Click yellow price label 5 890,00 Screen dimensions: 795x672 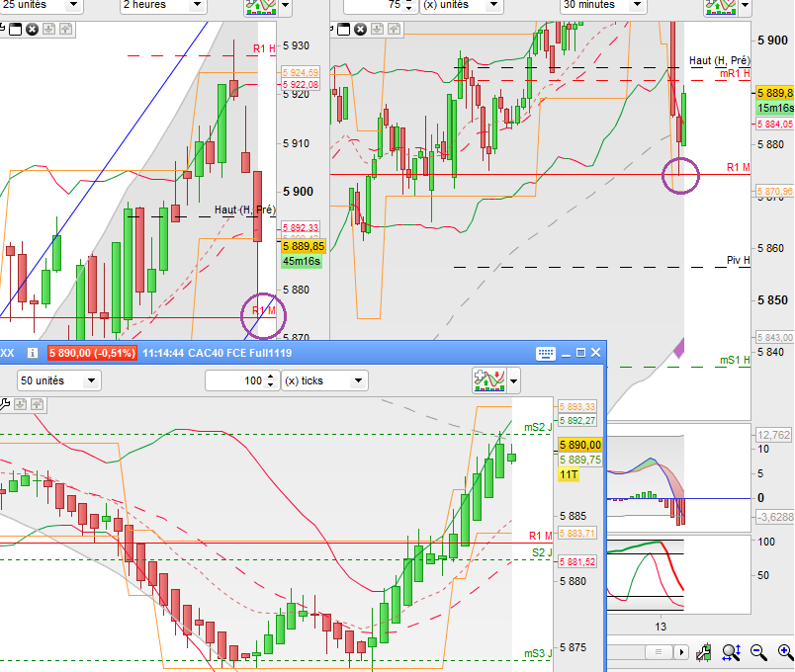[580, 445]
